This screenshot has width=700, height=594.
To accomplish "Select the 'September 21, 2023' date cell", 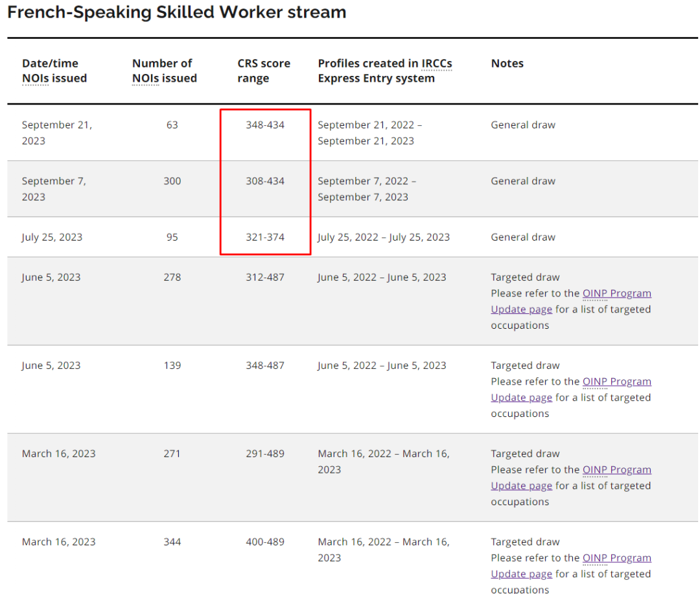I will pyautogui.click(x=57, y=133).
